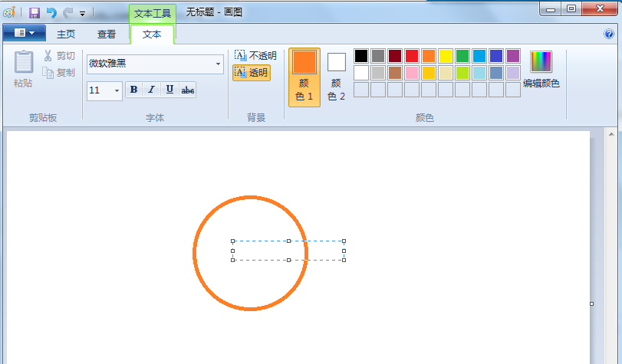Viewport: 622px width, 364px height.
Task: Pick the lavender color swatch
Action: [513, 73]
